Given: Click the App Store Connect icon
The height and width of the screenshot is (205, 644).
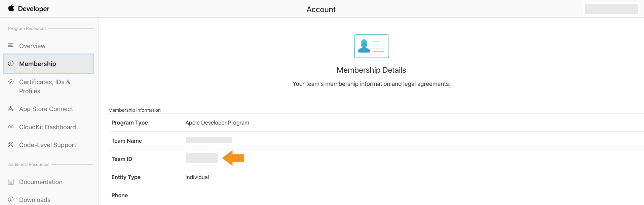Looking at the screenshot, I should coord(11,108).
